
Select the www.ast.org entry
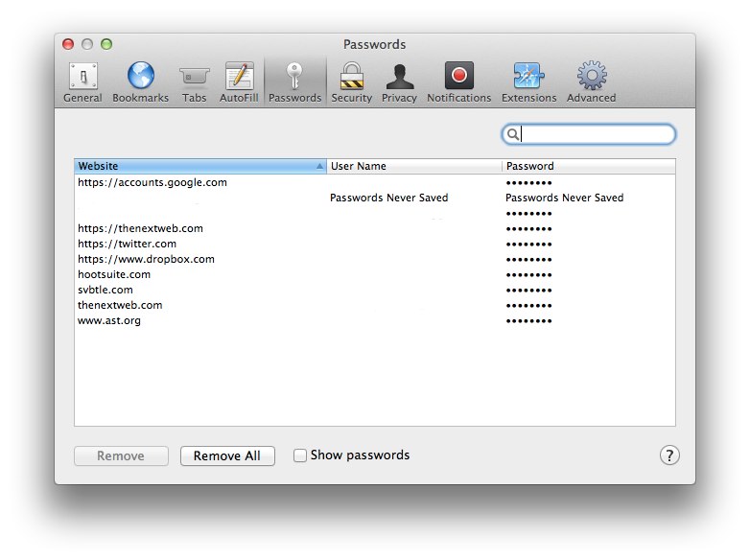(x=375, y=320)
